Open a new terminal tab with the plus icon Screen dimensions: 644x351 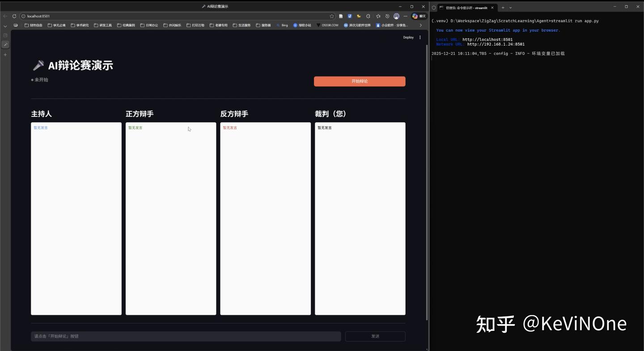503,8
